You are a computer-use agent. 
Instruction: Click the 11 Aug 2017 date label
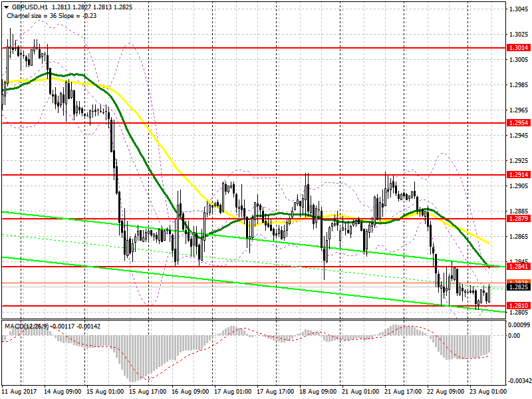coord(19,392)
